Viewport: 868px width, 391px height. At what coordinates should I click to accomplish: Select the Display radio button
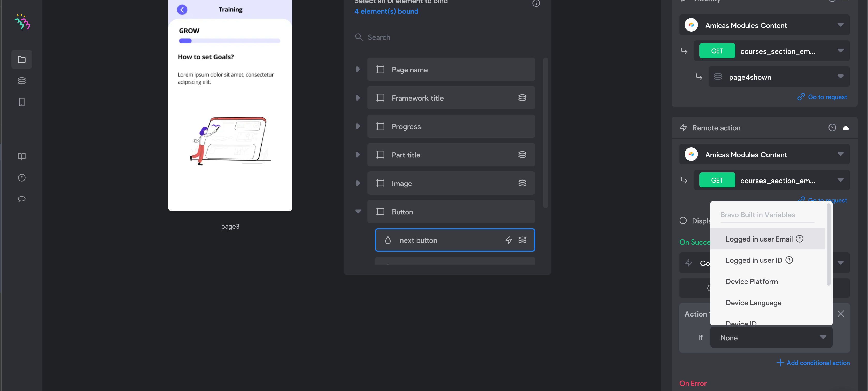pyautogui.click(x=683, y=221)
